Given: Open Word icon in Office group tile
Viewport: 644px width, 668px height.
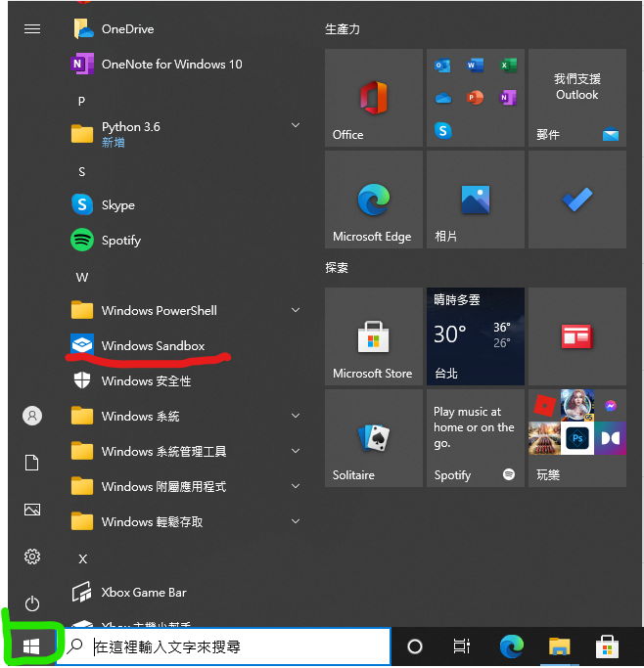Looking at the screenshot, I should click(475, 66).
